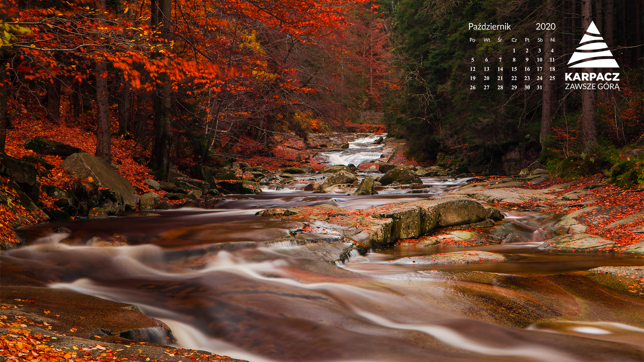The image size is (644, 362).
Task: Select calendar date 14
Action: (x=500, y=69)
